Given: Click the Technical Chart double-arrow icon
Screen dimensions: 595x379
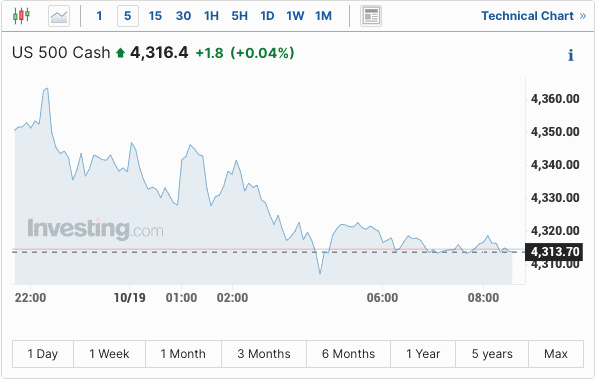Looking at the screenshot, I should pos(583,16).
